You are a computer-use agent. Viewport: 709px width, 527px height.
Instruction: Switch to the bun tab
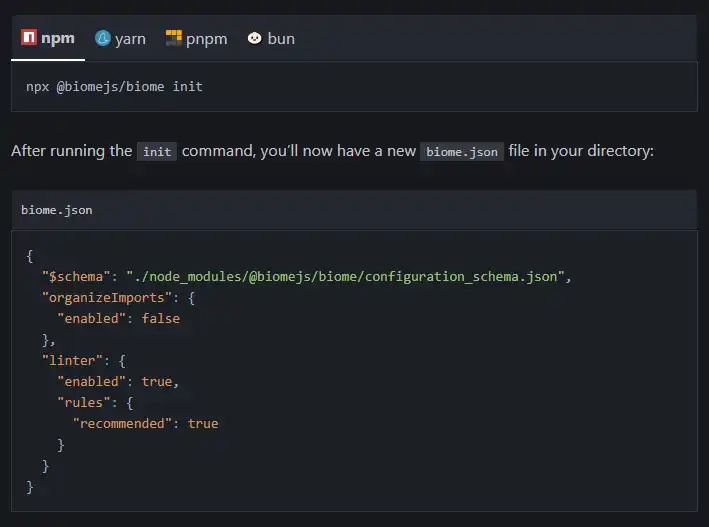coord(271,38)
